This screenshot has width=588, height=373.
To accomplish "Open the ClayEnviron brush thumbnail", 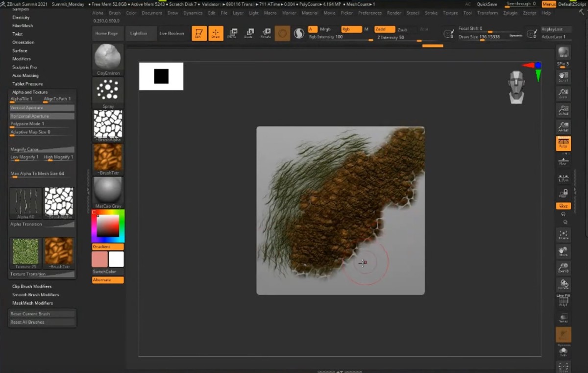I will (108, 59).
